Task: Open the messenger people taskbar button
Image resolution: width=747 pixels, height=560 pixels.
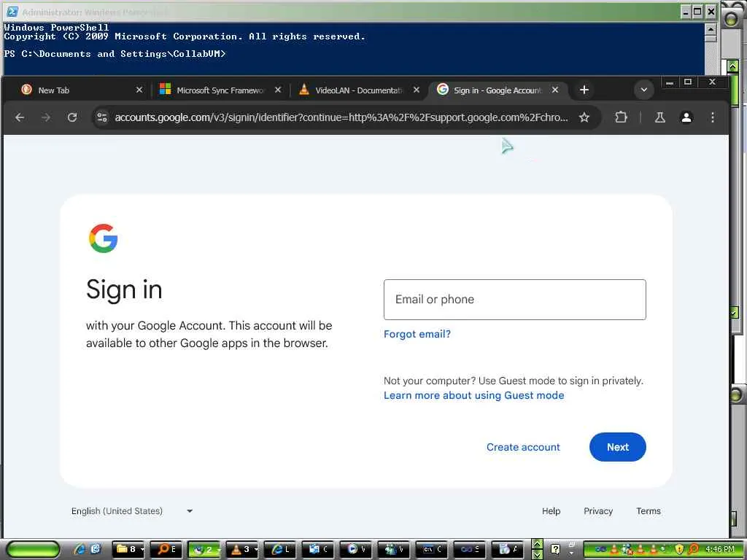Action: [394, 550]
